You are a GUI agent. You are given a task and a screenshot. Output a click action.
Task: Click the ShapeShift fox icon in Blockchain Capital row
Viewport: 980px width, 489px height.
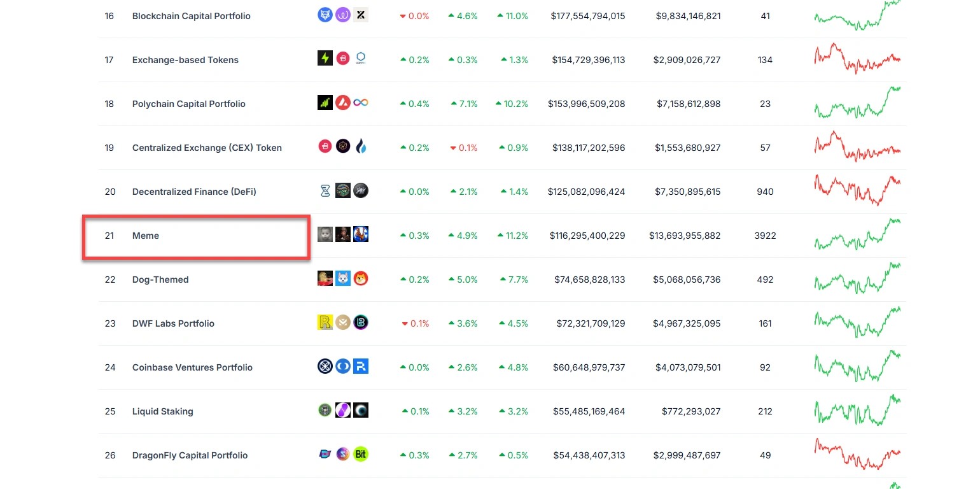325,15
